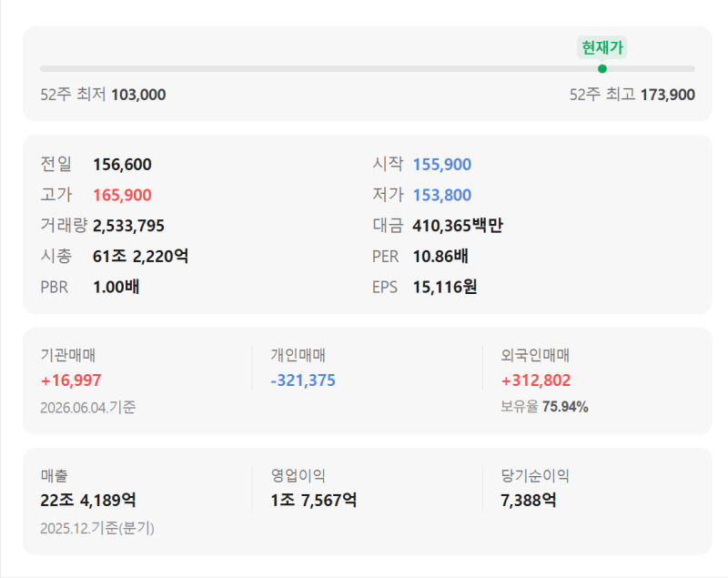
Task: Click the 기관매매 label
Action: click(x=67, y=355)
